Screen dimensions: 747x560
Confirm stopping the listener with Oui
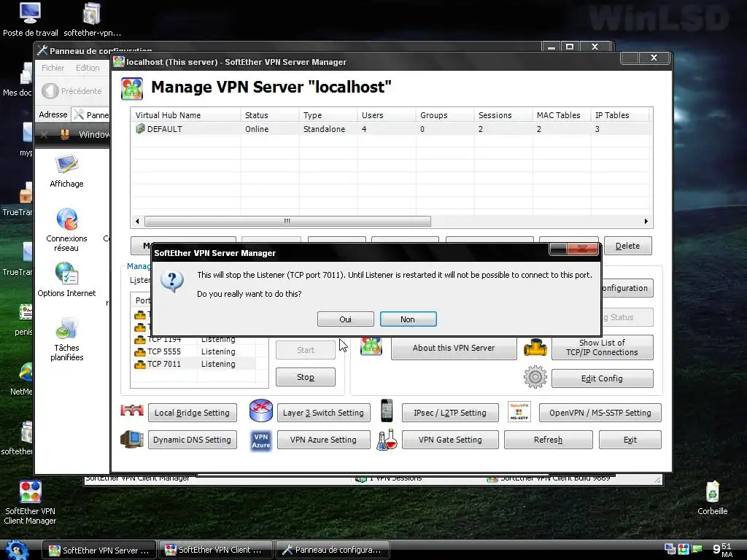pyautogui.click(x=345, y=319)
